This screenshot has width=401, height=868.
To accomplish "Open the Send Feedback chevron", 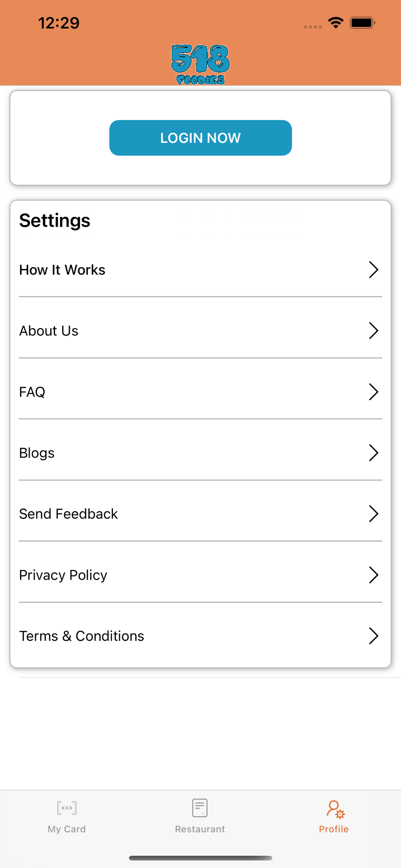I will [374, 514].
